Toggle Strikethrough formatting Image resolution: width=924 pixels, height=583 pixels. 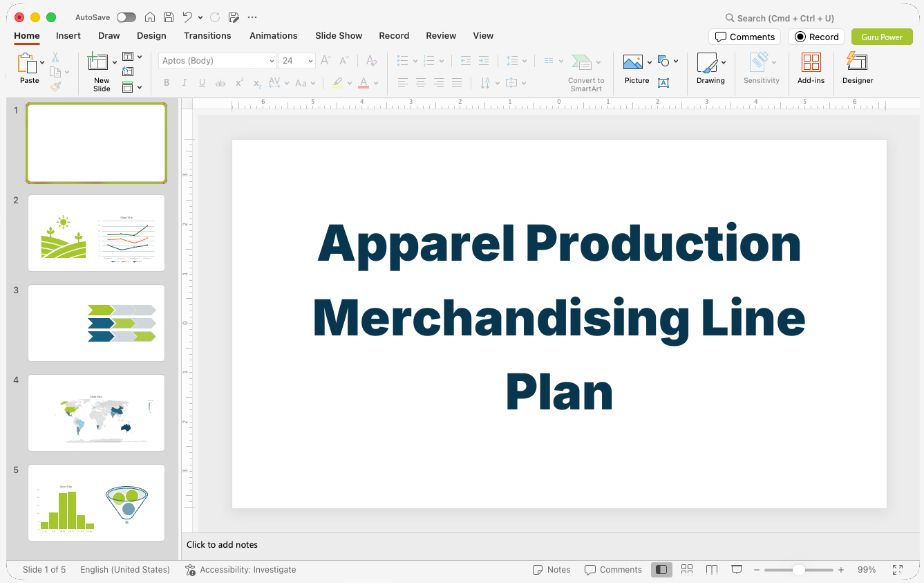tap(220, 83)
